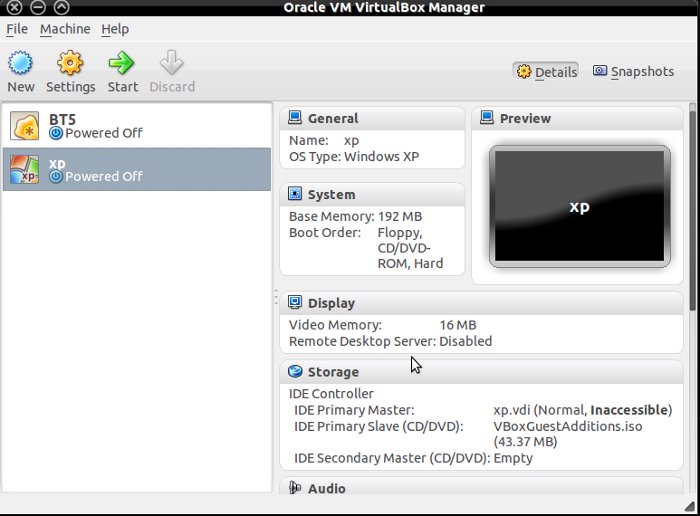Open the Audio section header
Viewport: 700px width, 516px height.
pos(481,487)
